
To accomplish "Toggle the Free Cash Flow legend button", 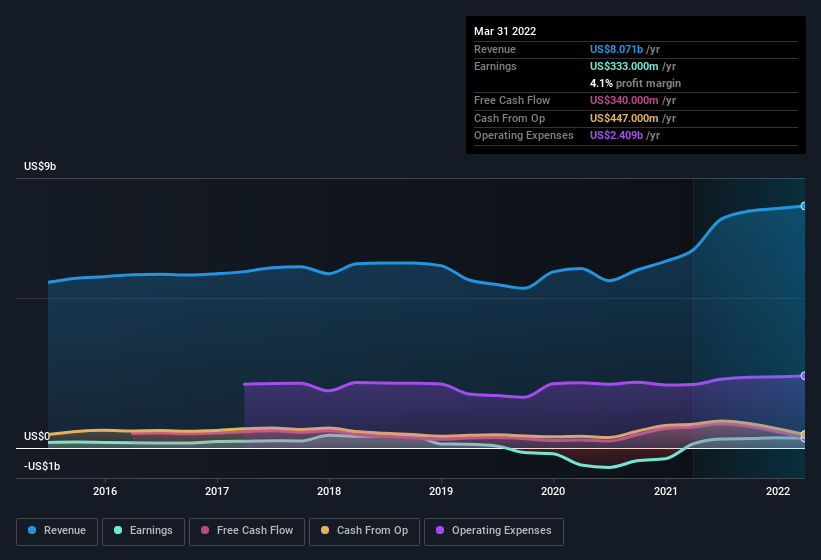I will click(247, 531).
